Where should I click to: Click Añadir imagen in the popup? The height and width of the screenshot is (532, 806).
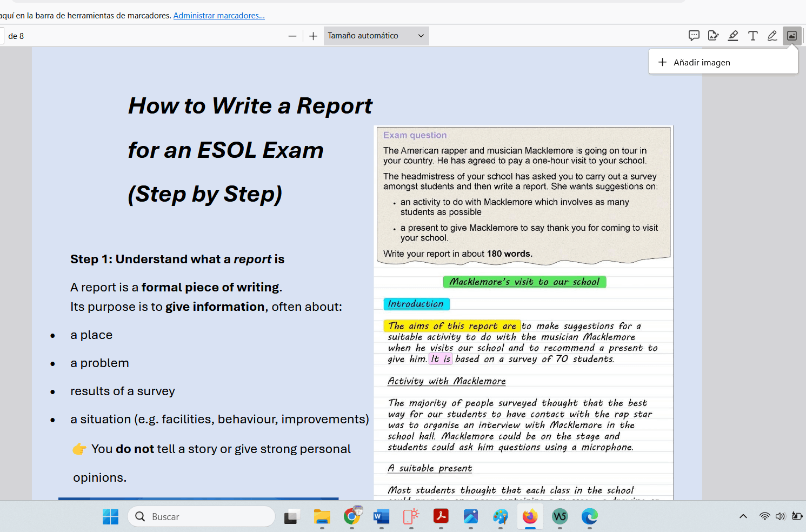pos(701,62)
